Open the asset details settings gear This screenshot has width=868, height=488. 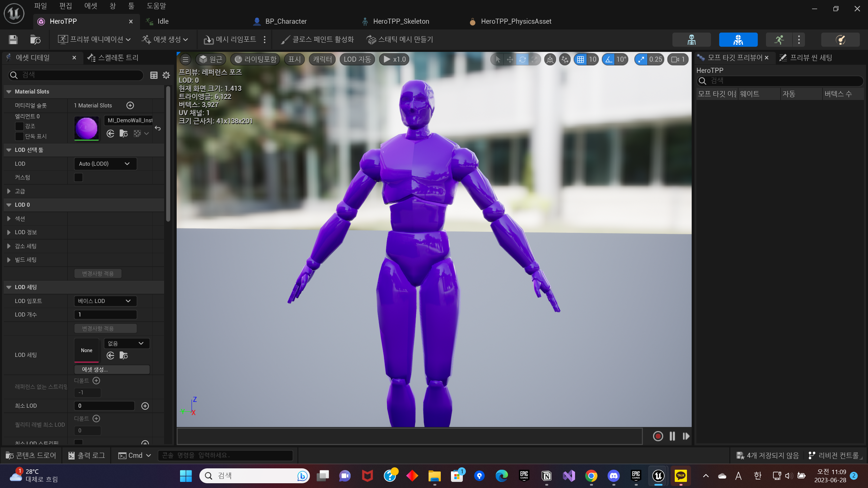pyautogui.click(x=166, y=75)
